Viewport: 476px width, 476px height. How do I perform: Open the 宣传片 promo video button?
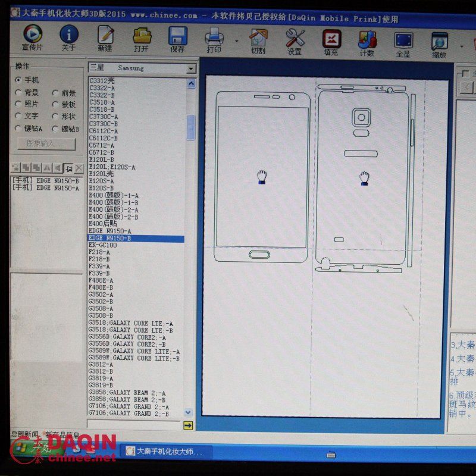pos(33,37)
